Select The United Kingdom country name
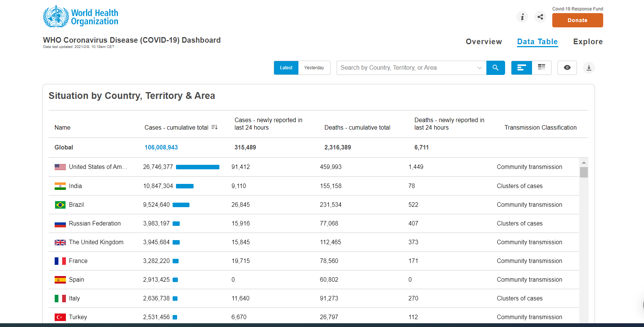This screenshot has height=327, width=644. pos(96,242)
